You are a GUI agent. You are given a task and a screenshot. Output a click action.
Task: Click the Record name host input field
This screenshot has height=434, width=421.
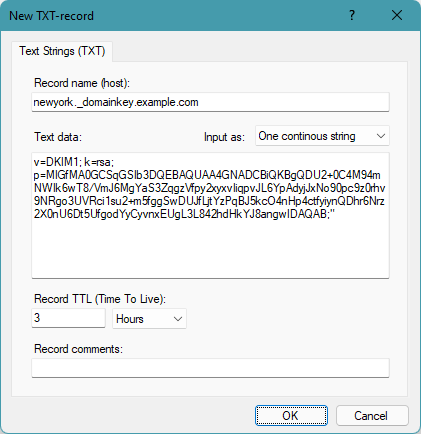point(210,102)
